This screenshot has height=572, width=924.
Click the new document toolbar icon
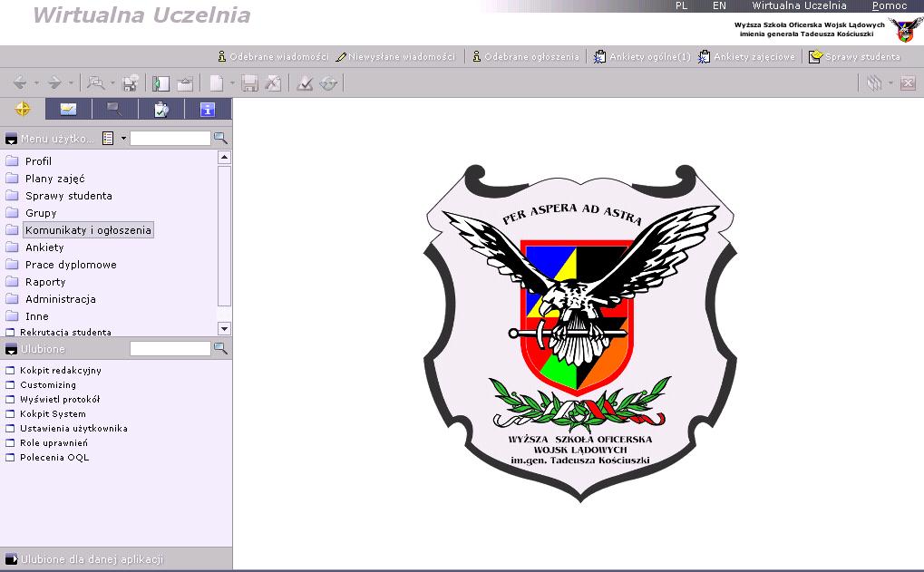(x=217, y=83)
